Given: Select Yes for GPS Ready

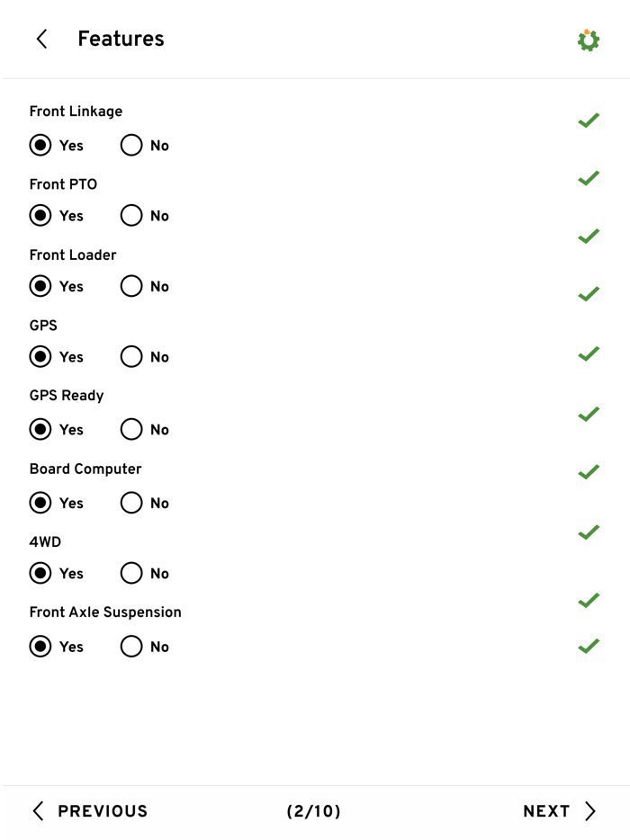Looking at the screenshot, I should 40,429.
